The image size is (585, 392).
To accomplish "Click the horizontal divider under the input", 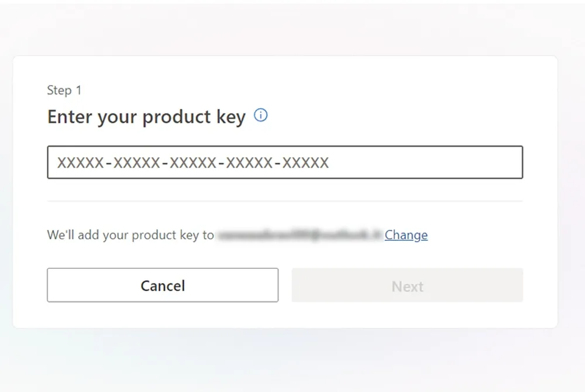I will pyautogui.click(x=285, y=201).
